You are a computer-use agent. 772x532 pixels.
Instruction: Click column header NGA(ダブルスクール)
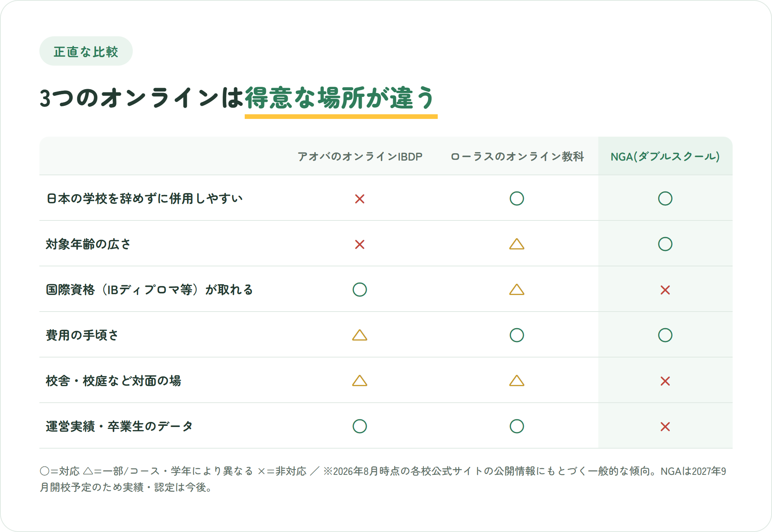pos(665,156)
